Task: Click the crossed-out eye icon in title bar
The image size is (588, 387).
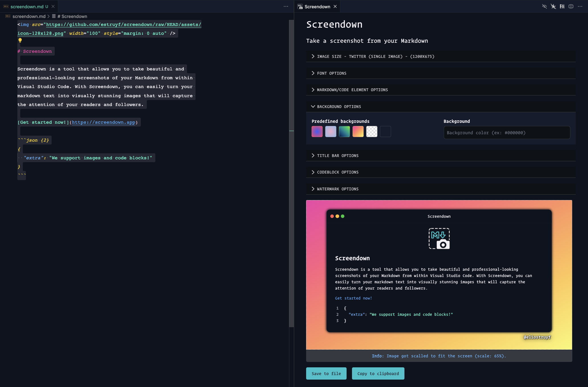Action: 544,6
